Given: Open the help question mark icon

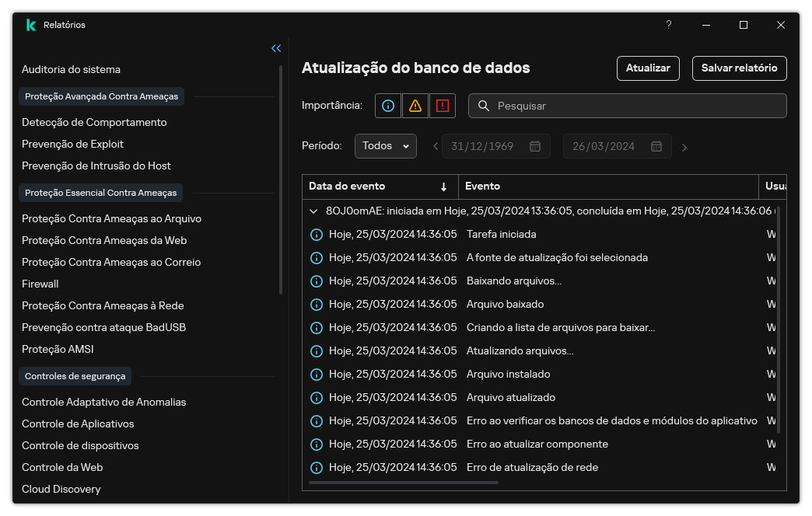Looking at the screenshot, I should point(668,25).
